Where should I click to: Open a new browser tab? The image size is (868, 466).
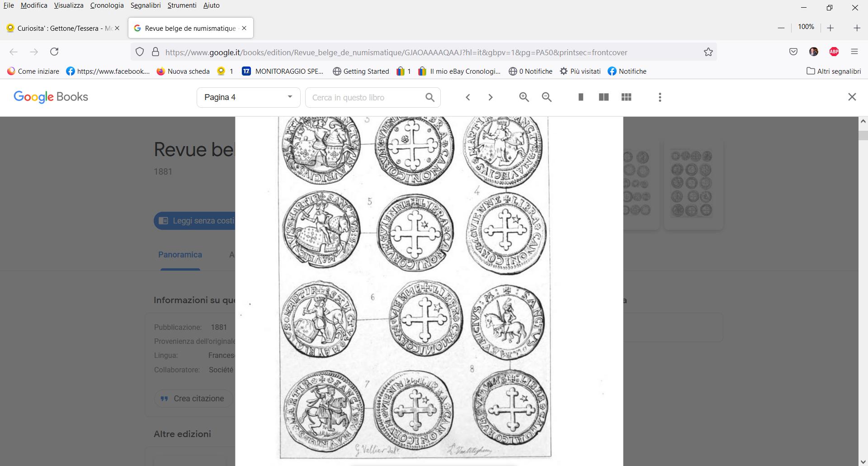tap(857, 28)
